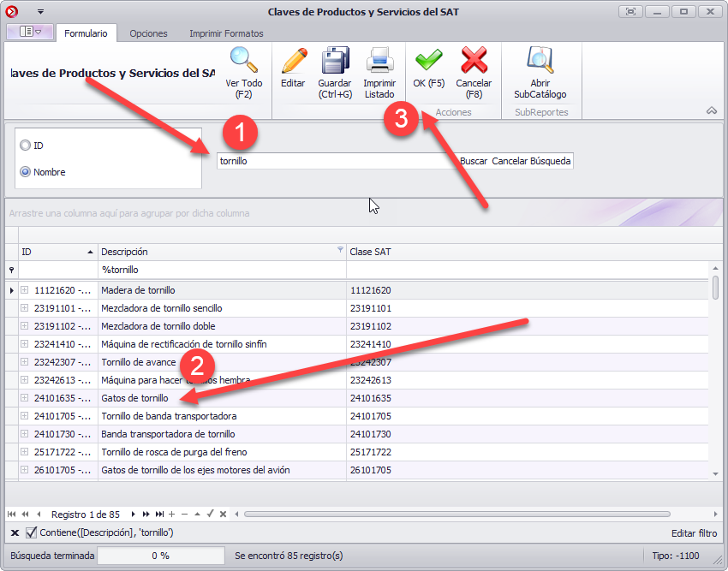The image size is (728, 571).
Task: Click the horizontal scrollbar thumb
Action: 457,514
